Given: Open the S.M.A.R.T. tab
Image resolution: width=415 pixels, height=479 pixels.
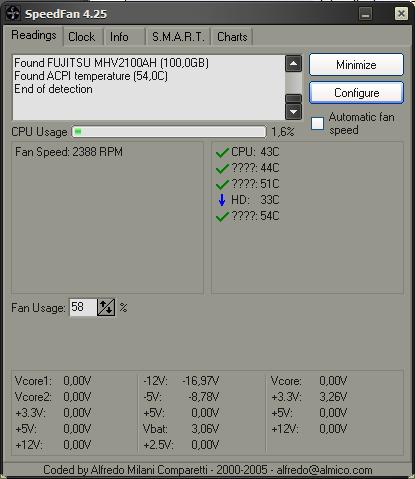Looking at the screenshot, I should pos(178,37).
